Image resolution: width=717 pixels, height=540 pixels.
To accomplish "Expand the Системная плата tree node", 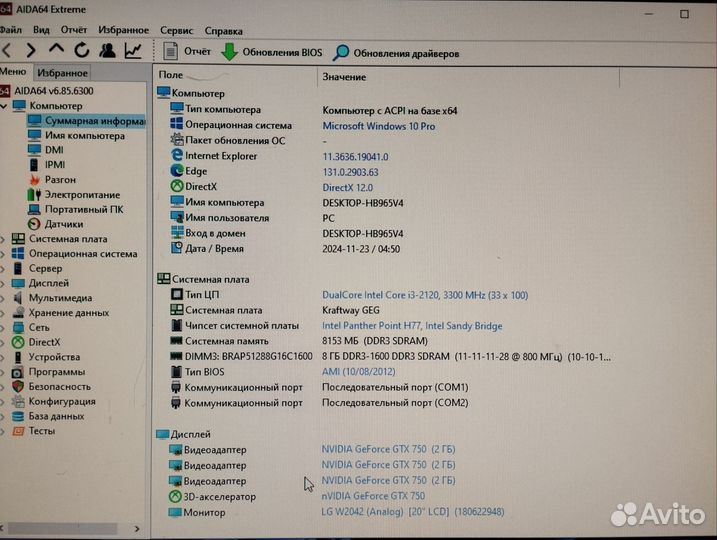I will pos(4,239).
